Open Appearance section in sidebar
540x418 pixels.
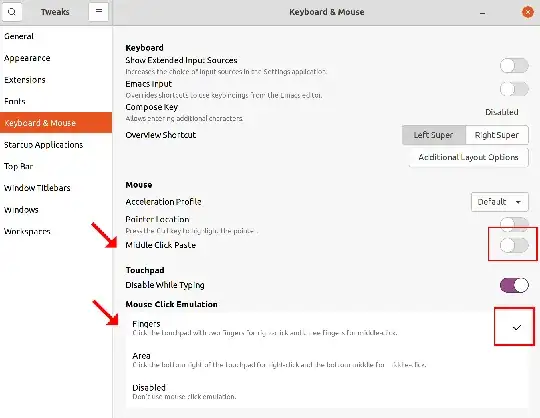coord(56,58)
